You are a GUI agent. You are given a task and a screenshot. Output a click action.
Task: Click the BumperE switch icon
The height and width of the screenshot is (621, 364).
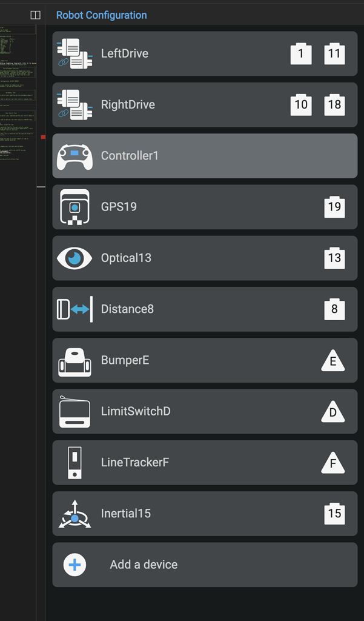click(74, 360)
